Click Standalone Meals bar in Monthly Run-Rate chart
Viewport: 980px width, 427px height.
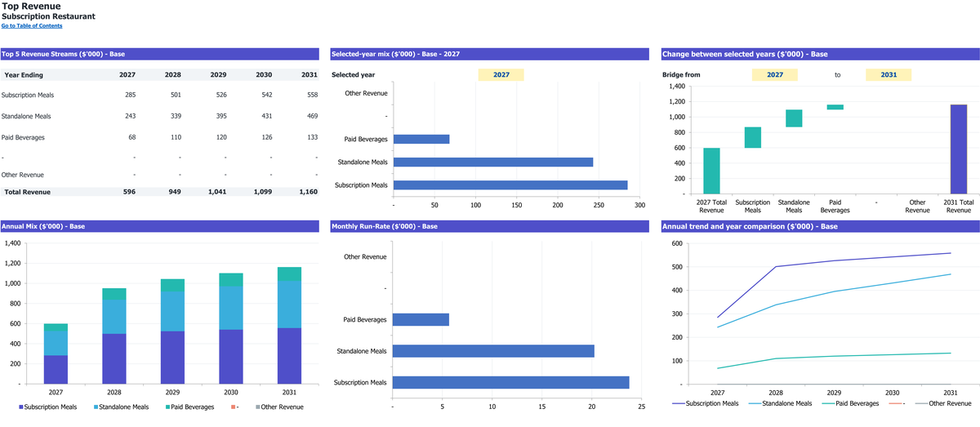493,351
